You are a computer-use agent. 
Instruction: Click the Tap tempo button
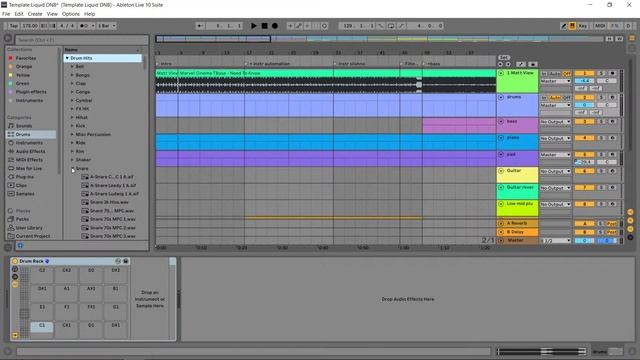pyautogui.click(x=14, y=26)
